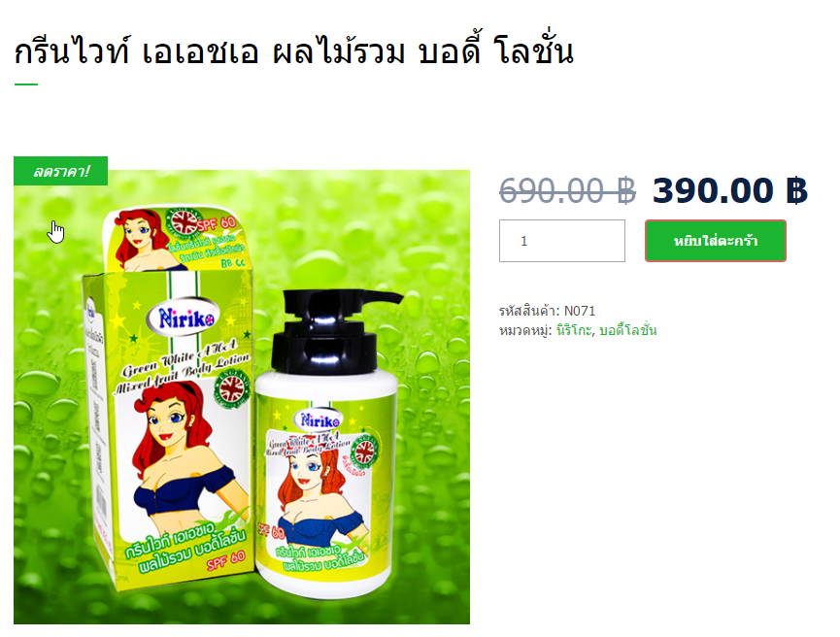The width and height of the screenshot is (840, 637).
Task: Click the green ลดราคา! sale badge
Action: click(60, 171)
